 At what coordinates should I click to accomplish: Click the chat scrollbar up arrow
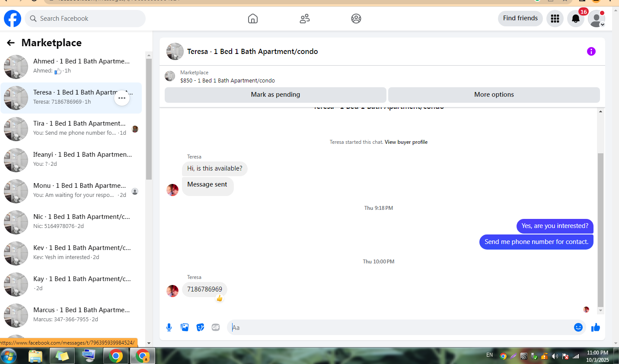coord(600,111)
